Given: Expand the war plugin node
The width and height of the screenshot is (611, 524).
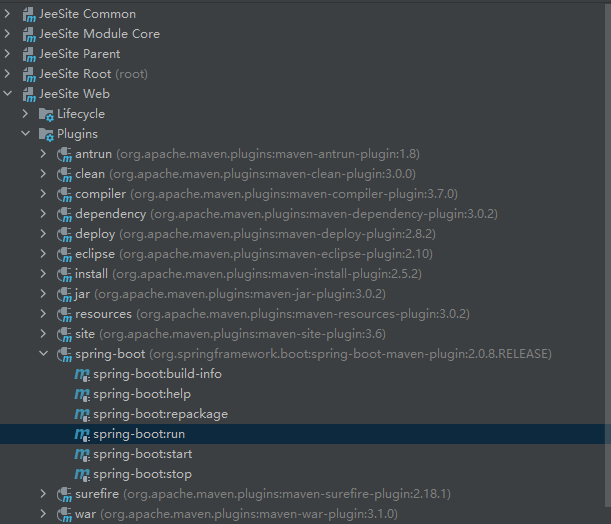Looking at the screenshot, I should (43, 514).
